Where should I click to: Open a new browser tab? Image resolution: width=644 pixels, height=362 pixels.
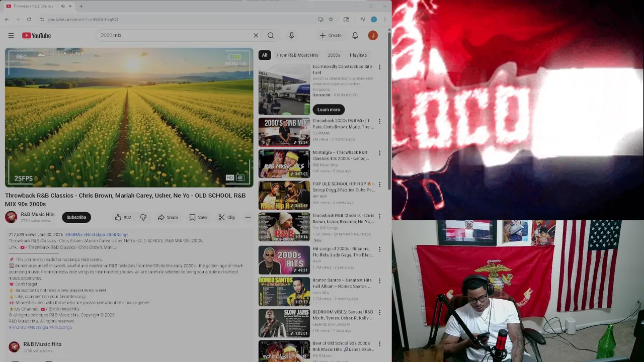point(81,6)
